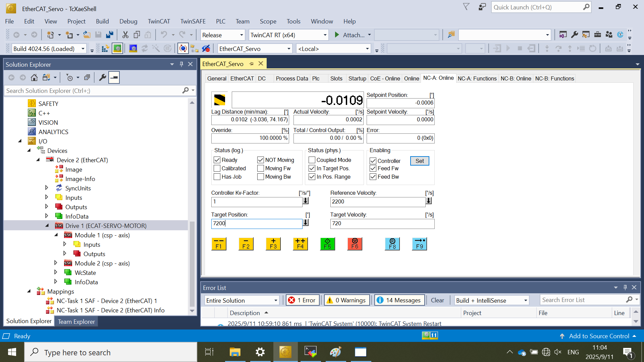Open the Release configuration dropdown
Viewport: 644px width, 362px height.
click(x=241, y=35)
